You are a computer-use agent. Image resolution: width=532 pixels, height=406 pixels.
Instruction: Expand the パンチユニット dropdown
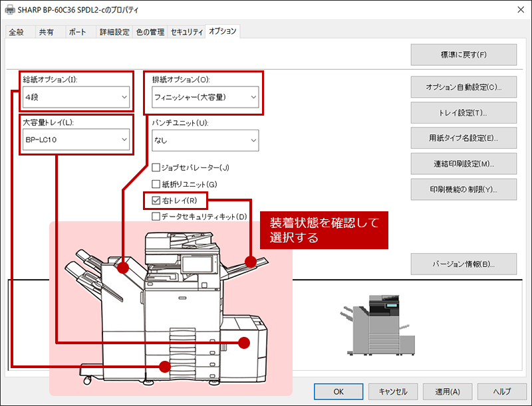coord(204,140)
